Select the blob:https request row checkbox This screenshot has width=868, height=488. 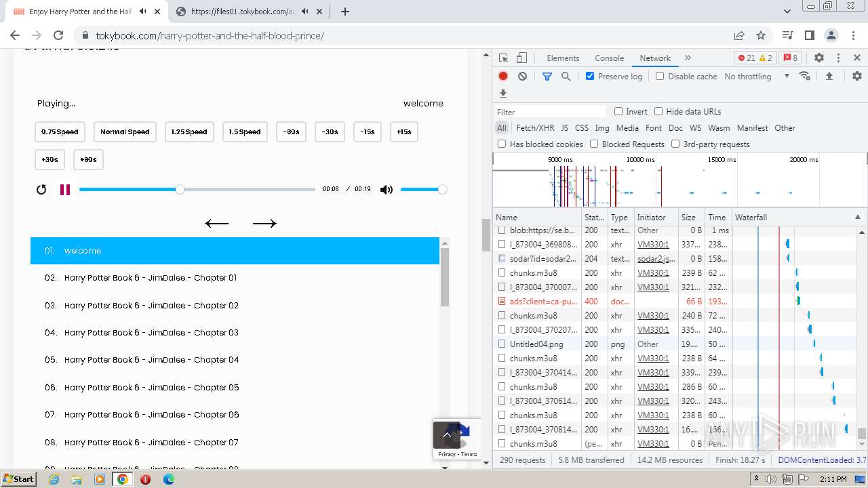[502, 230]
